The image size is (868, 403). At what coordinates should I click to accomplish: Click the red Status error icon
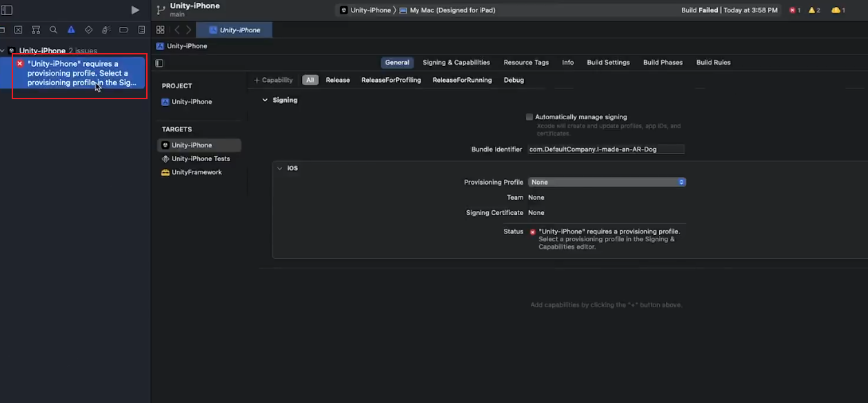(532, 232)
